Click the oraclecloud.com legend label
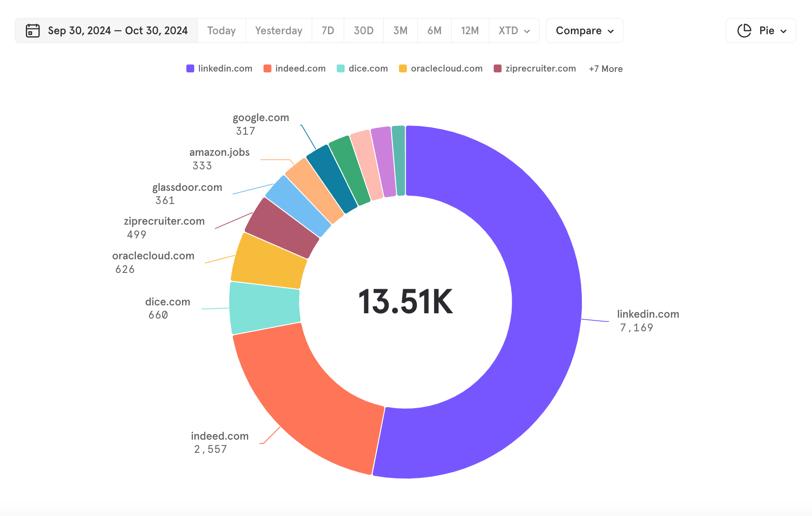The height and width of the screenshot is (516, 812). pos(447,68)
